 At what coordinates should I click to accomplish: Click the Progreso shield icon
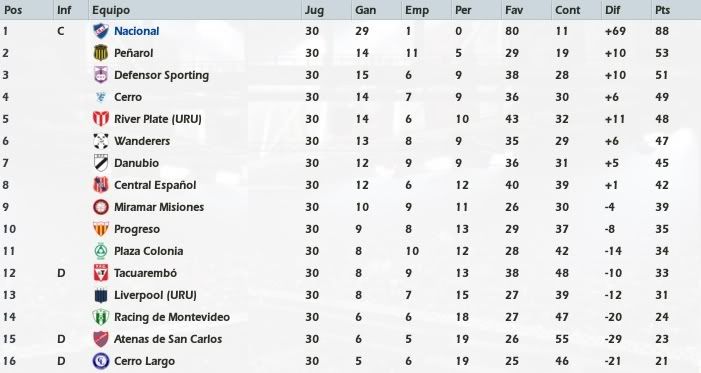[101, 229]
